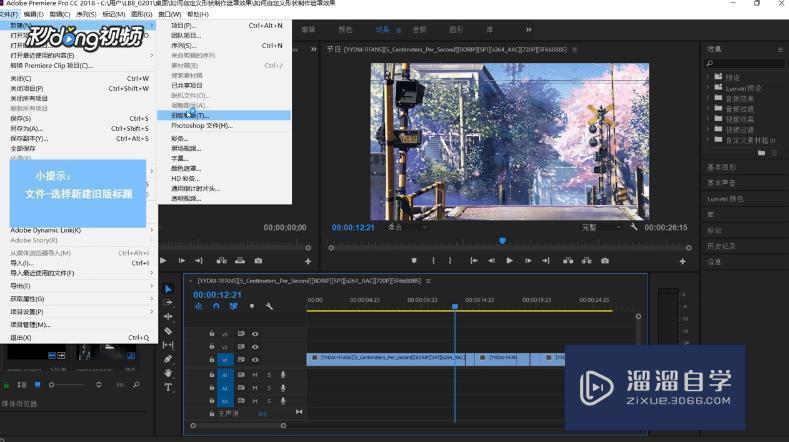Toggle V3 track visibility eye

pos(255,334)
